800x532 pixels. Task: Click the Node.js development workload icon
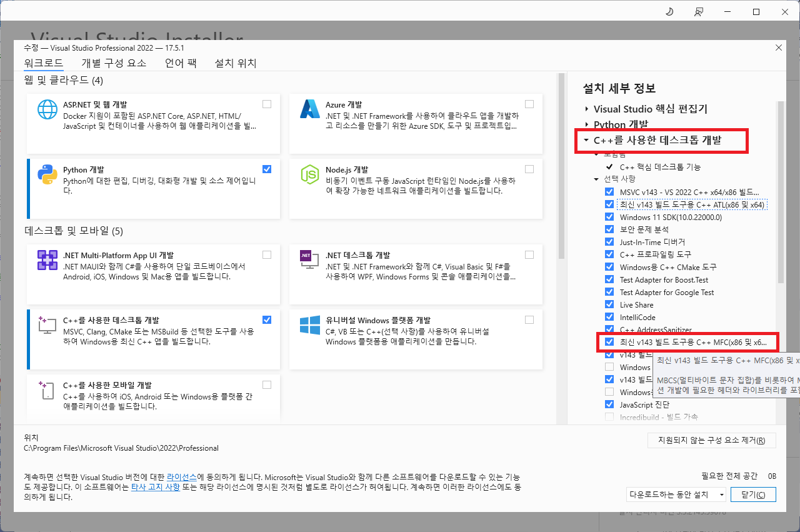click(310, 175)
